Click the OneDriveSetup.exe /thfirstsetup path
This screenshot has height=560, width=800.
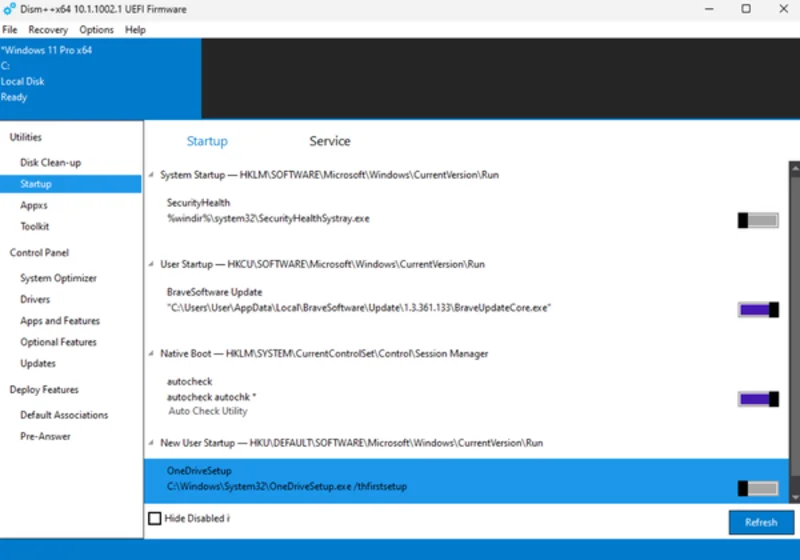[x=287, y=487]
